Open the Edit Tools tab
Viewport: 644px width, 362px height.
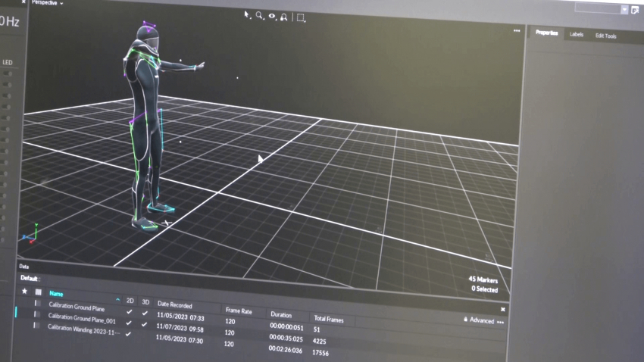coord(605,36)
